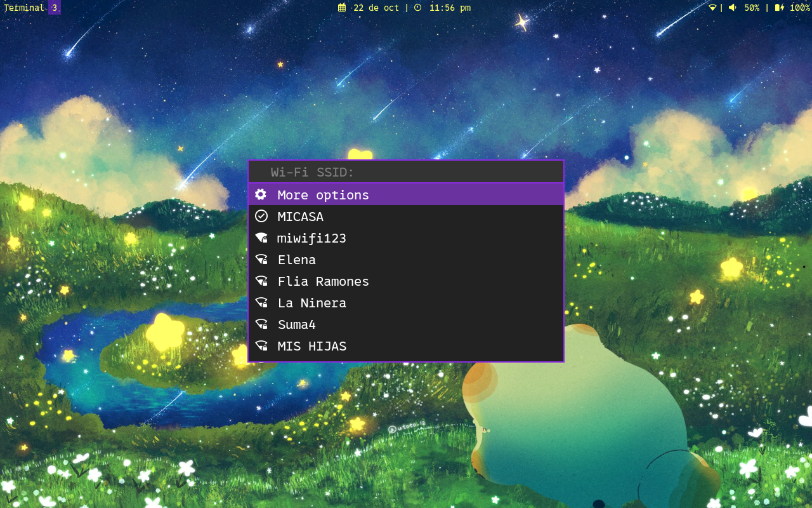Click the Terminal label in the top bar

point(24,7)
